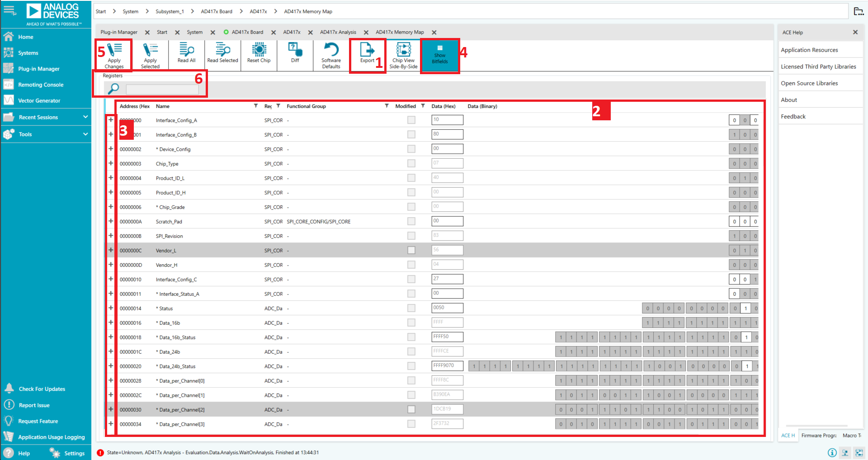Screen dimensions: 868x460
Task: Toggle Modified checkbox for Interface_Config_C
Action: point(411,279)
